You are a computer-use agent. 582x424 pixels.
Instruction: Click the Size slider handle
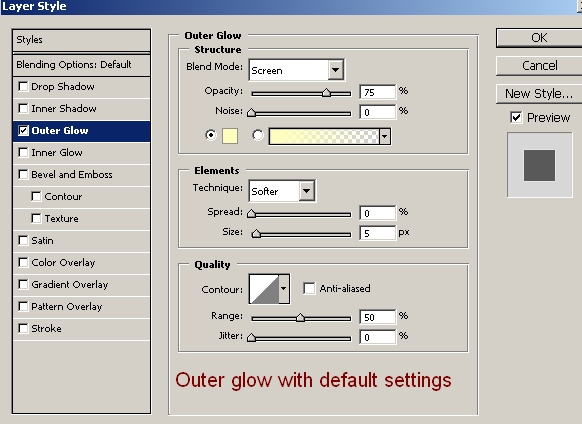(x=256, y=234)
